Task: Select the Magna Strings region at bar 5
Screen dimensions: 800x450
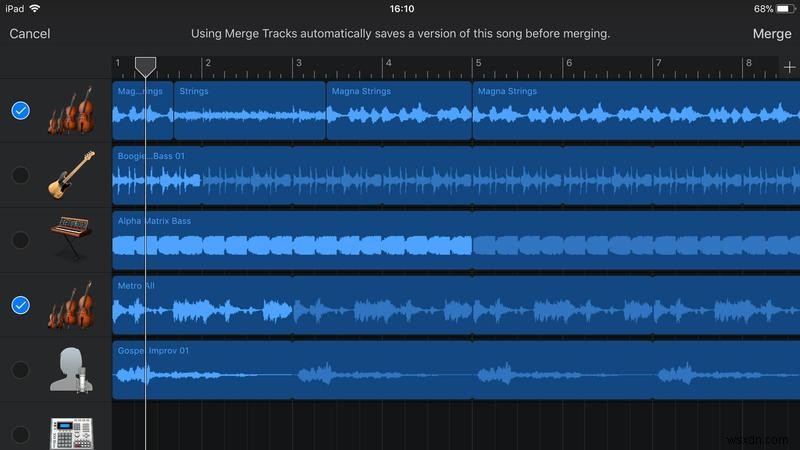Action: pos(636,110)
